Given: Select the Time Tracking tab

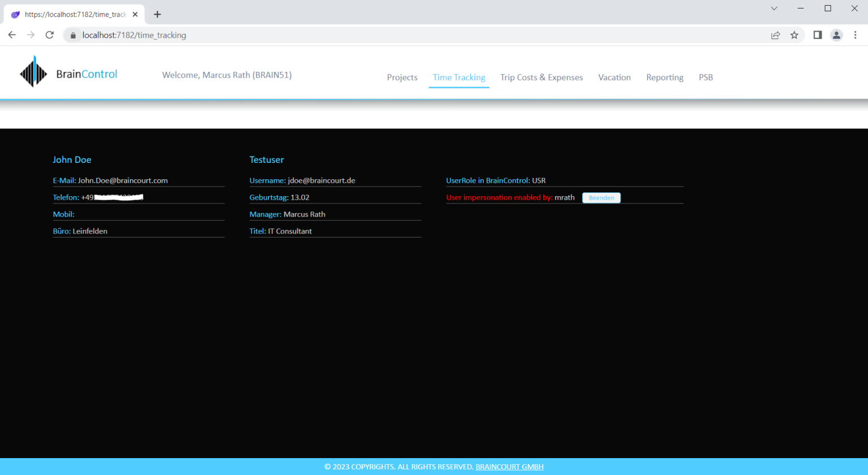Looking at the screenshot, I should coord(459,77).
